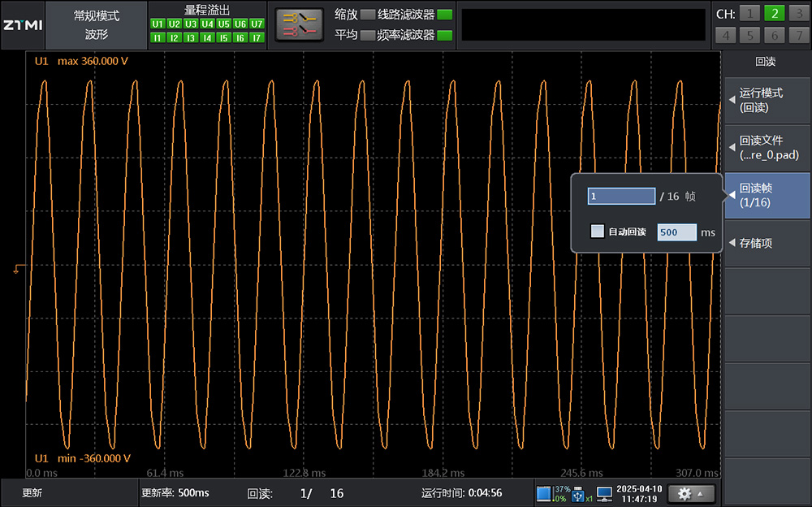Click the I7 overrange indicator
812x507 pixels.
(x=257, y=37)
